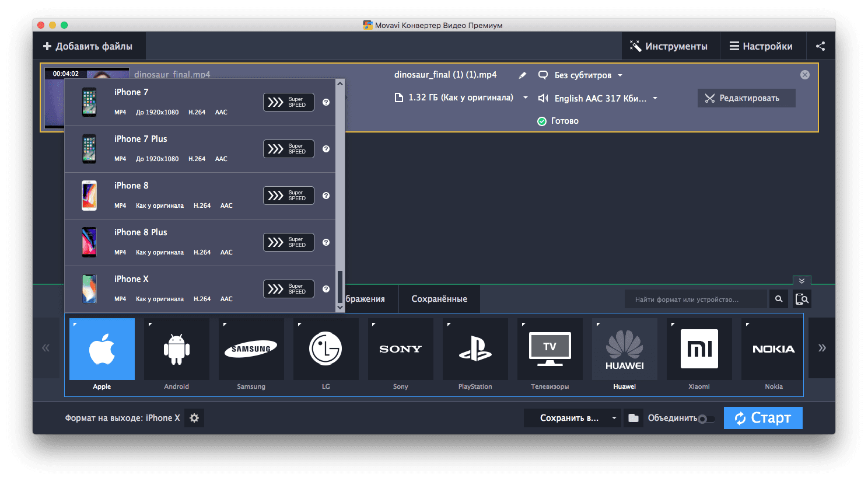Open the share icon in top bar
This screenshot has height=481, width=868.
pos(820,46)
